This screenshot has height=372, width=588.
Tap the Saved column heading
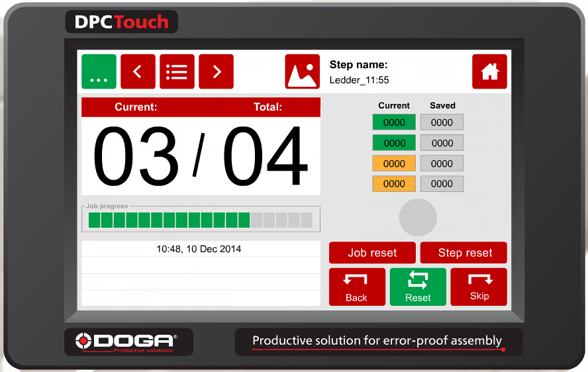click(442, 105)
